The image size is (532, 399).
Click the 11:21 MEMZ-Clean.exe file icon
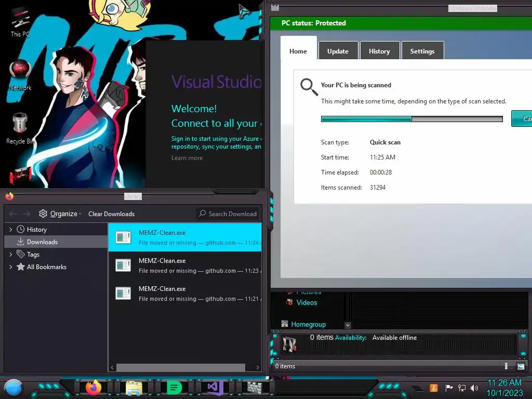tap(123, 293)
